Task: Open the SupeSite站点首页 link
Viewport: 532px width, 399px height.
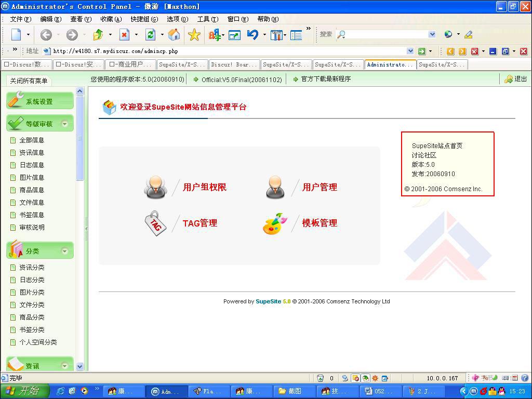Action: tap(437, 146)
